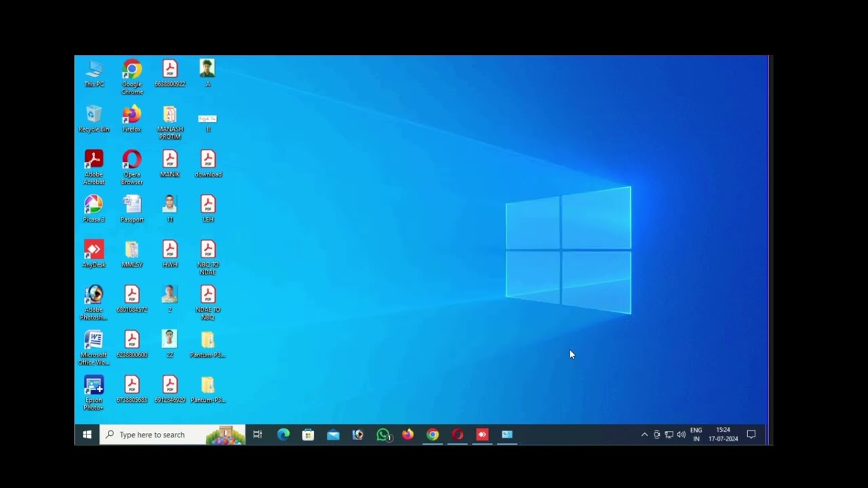Select the MMLSY folder

132,254
